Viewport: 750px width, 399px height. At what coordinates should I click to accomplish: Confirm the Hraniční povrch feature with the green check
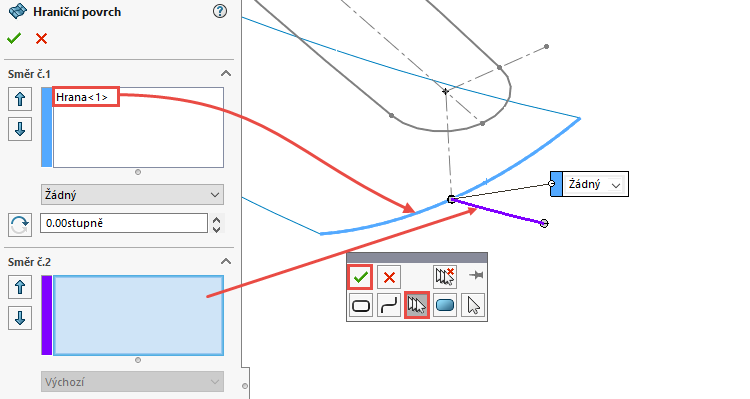(x=14, y=38)
